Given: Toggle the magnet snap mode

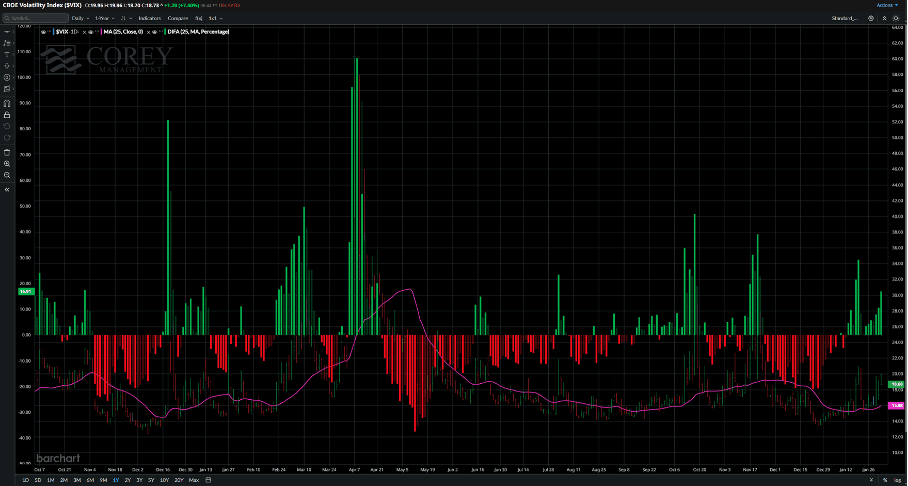Looking at the screenshot, I should coord(7,103).
